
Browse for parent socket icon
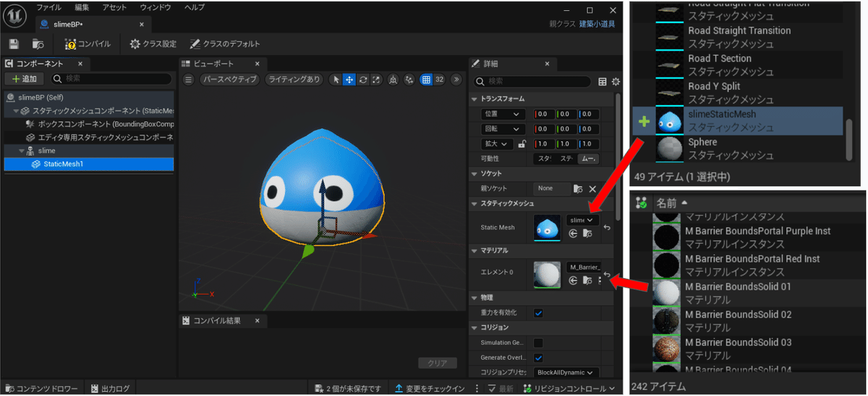tap(578, 189)
